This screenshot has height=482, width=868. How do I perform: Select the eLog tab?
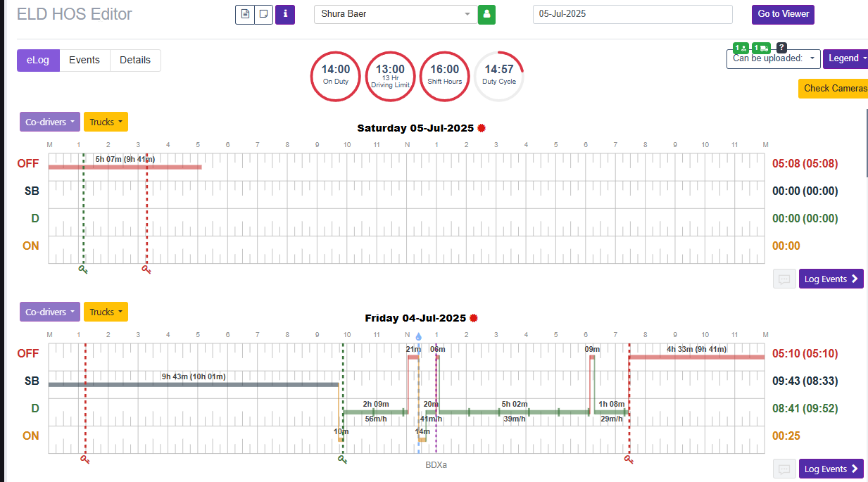click(x=38, y=61)
